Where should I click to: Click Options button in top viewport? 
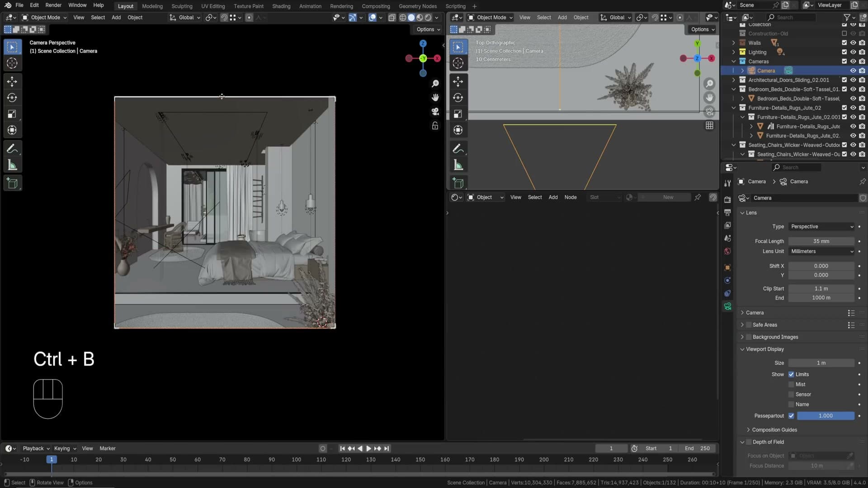(703, 29)
